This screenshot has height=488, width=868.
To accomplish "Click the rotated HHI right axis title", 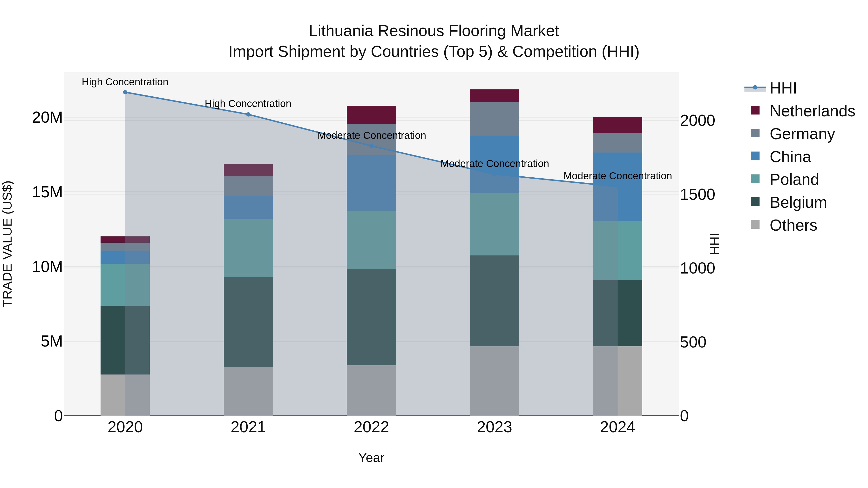I will click(715, 244).
